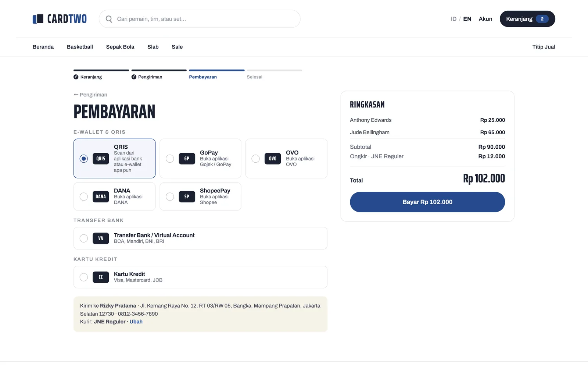This screenshot has width=588, height=368.
Task: Click the Anthony Edwards item name
Action: point(370,120)
